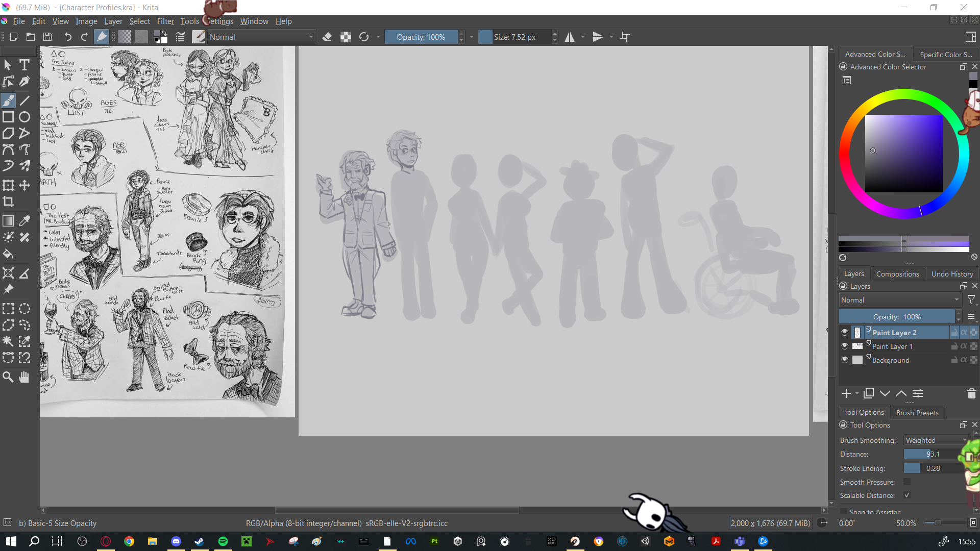Select the Crop tool

tap(8, 202)
